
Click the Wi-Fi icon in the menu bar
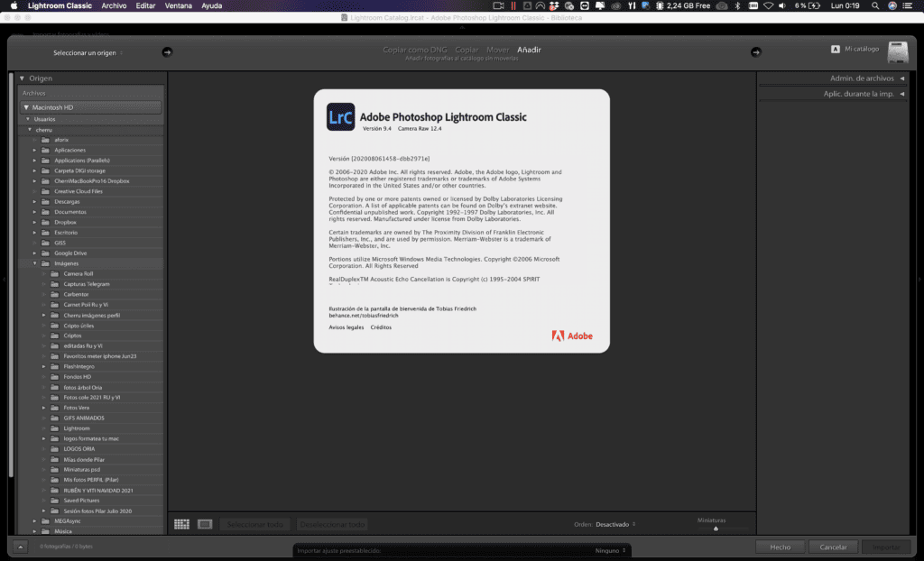point(768,6)
